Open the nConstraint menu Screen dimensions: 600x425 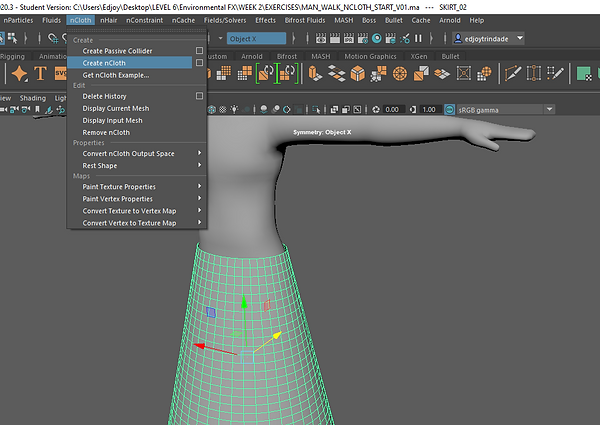(x=145, y=20)
